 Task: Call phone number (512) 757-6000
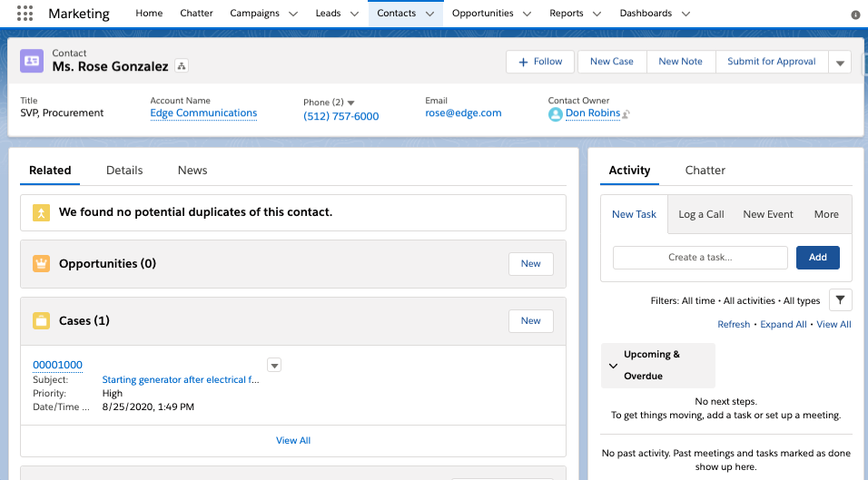click(341, 116)
